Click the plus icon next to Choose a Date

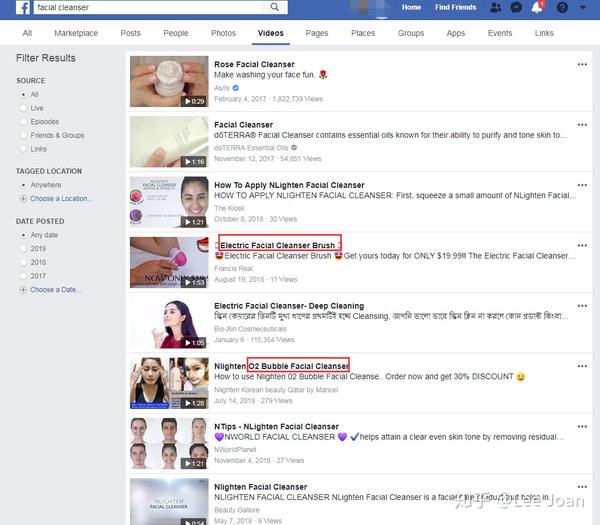(23, 290)
